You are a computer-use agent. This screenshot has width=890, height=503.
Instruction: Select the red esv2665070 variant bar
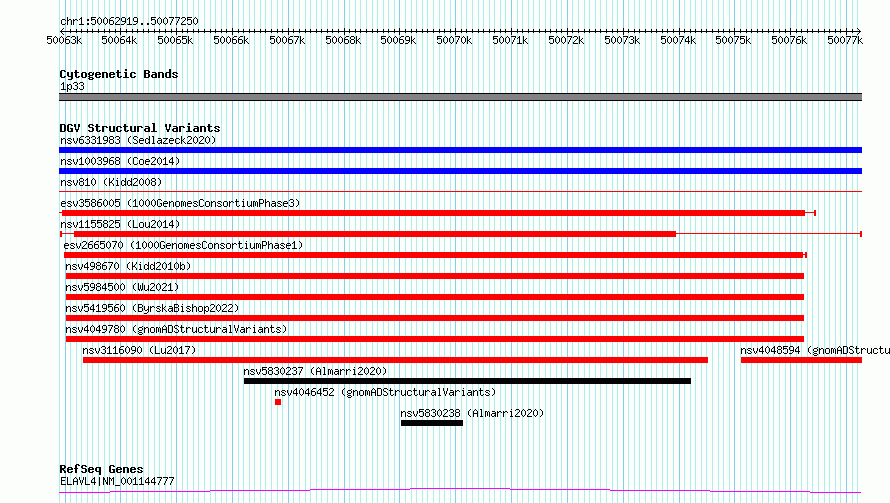[x=435, y=255]
